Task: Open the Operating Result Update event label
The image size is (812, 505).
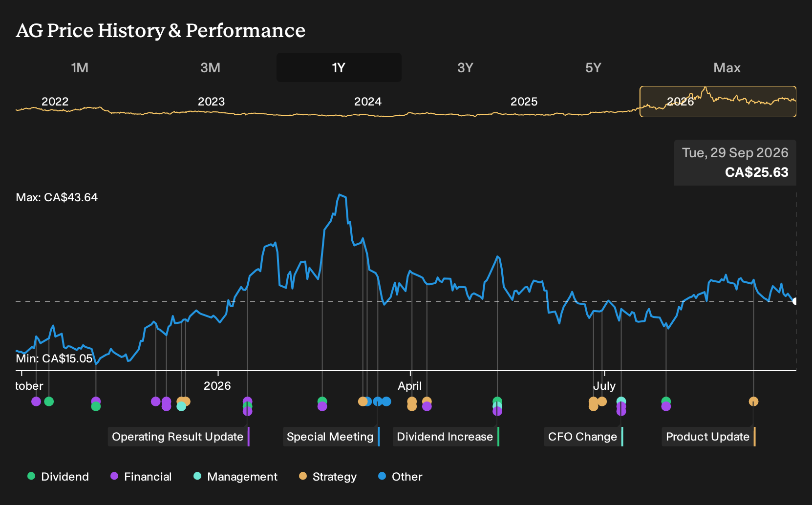Action: click(179, 437)
